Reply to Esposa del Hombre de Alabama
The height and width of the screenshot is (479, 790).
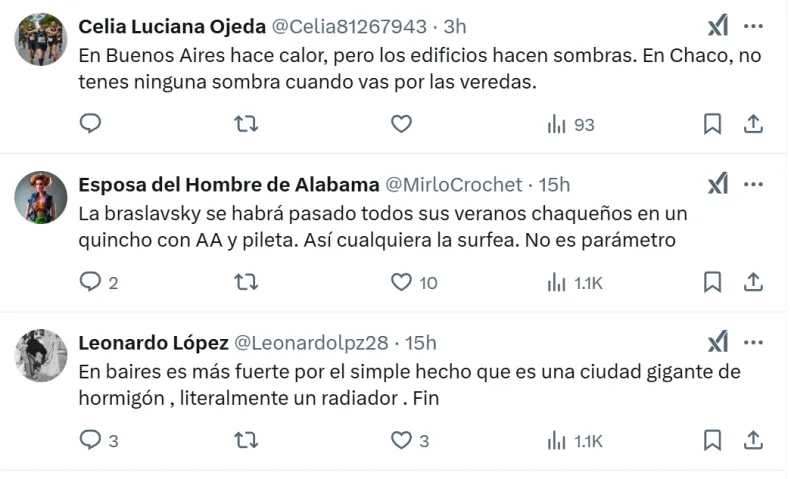coord(90,282)
